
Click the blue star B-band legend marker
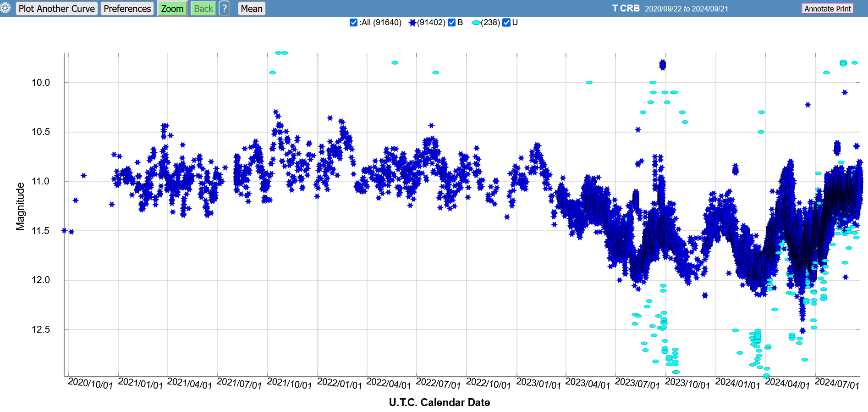[412, 22]
